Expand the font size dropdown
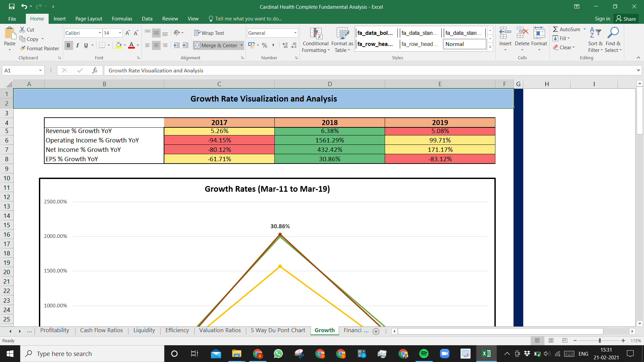Viewport: 644px width, 362px height. (120, 33)
